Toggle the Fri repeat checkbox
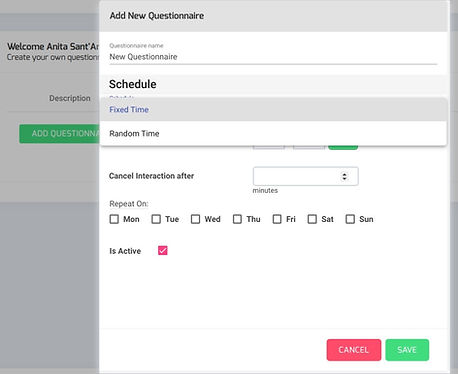This screenshot has width=458, height=374. [277, 219]
